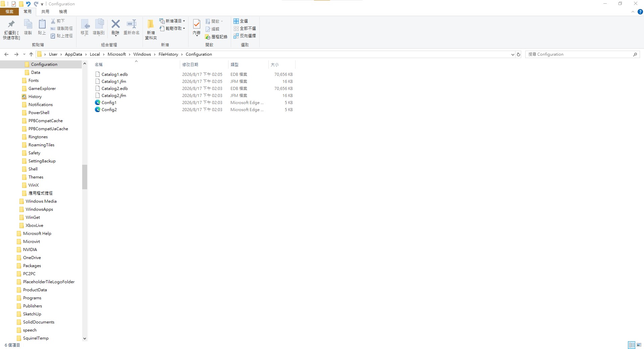The image size is (644, 349).
Task: Switch to the View (檢視) tab
Action: [63, 12]
